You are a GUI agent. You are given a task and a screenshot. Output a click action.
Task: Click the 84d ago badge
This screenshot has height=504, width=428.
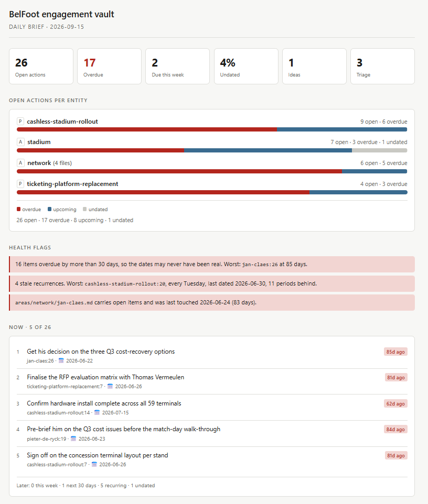click(x=395, y=430)
